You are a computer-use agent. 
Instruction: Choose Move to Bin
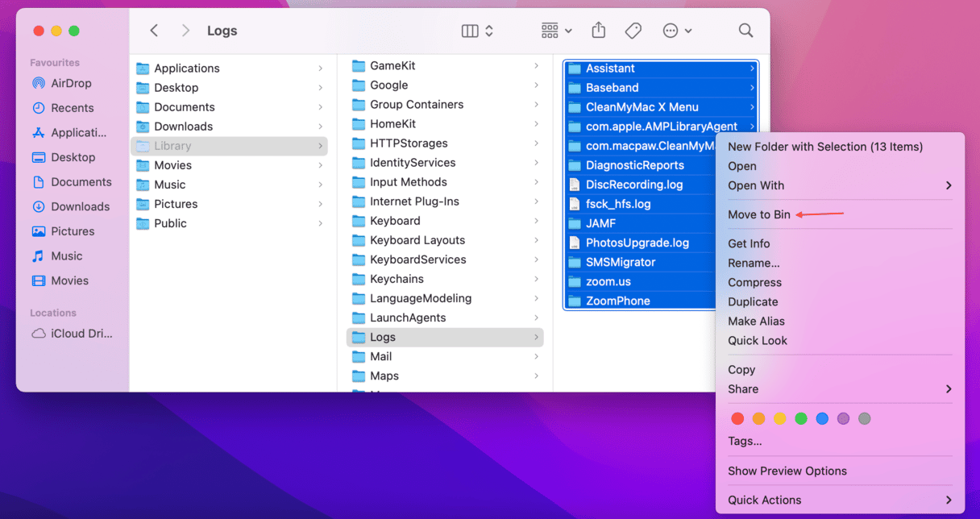840,214
